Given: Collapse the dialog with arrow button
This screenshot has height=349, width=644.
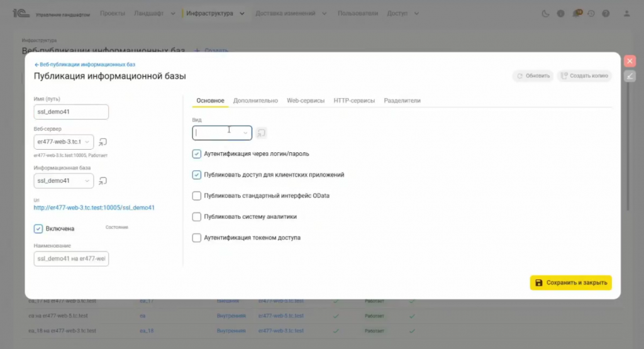Looking at the screenshot, I should (x=630, y=76).
